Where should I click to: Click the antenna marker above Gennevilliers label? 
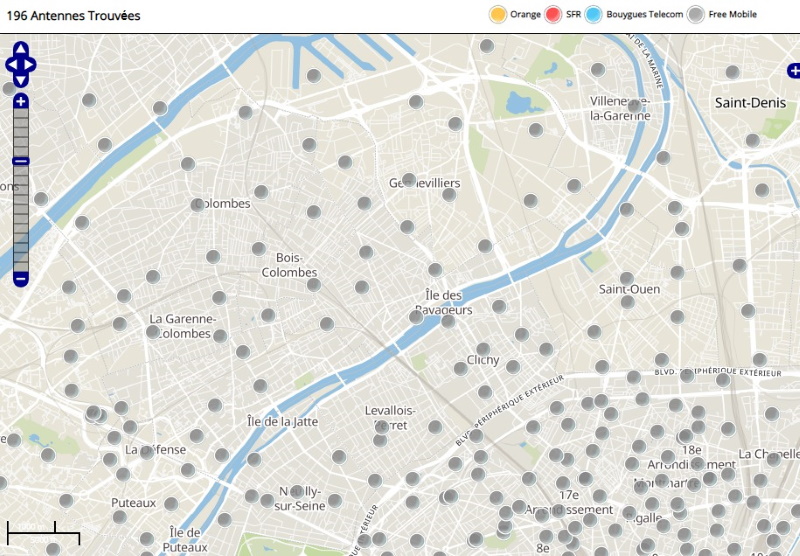pos(408,180)
